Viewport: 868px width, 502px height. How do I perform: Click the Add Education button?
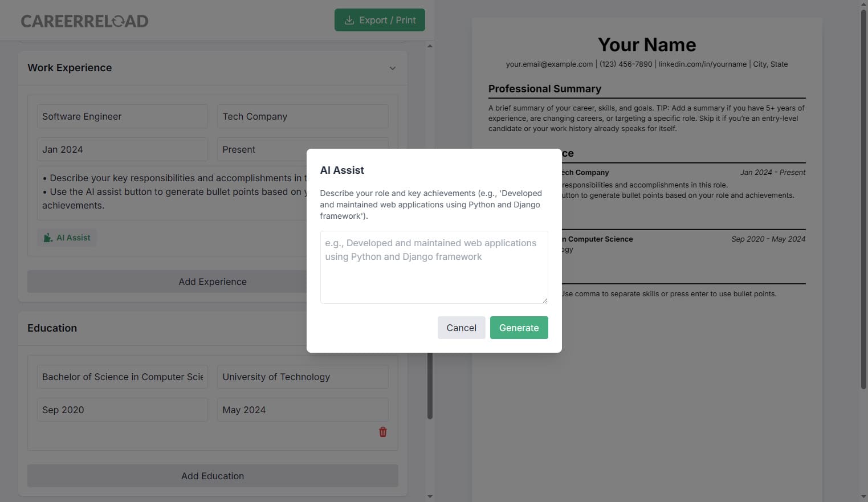tap(213, 476)
